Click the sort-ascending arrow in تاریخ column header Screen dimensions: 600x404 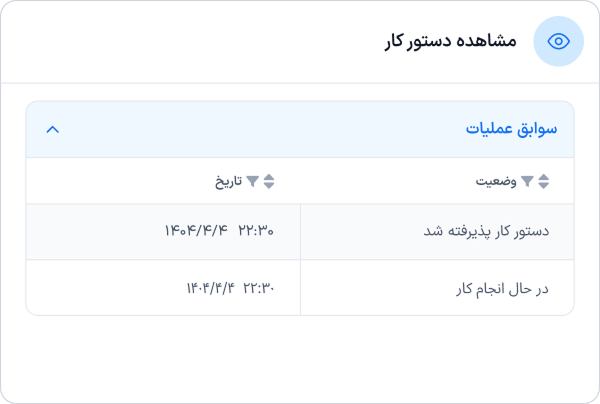pyautogui.click(x=269, y=177)
